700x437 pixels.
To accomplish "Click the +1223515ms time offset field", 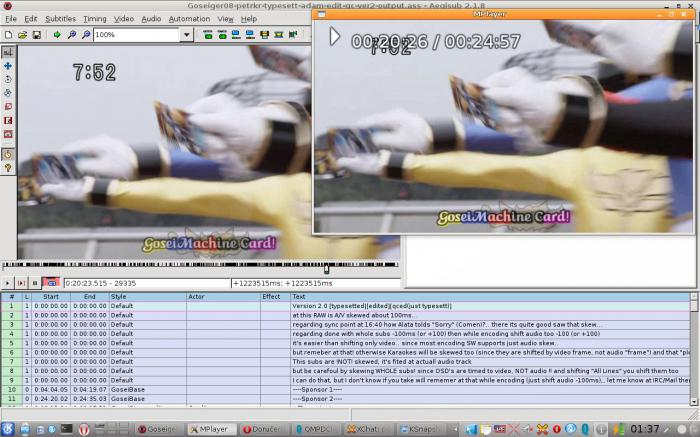I will click(316, 283).
